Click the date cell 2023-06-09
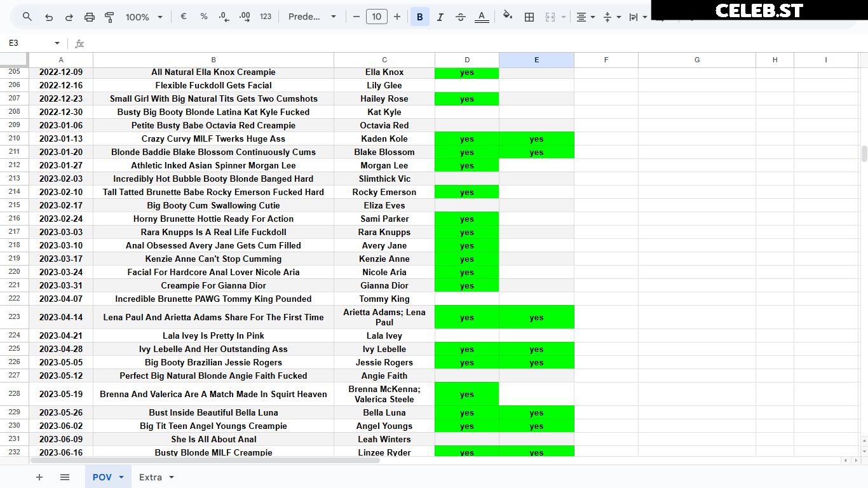868x488 pixels. tap(61, 439)
